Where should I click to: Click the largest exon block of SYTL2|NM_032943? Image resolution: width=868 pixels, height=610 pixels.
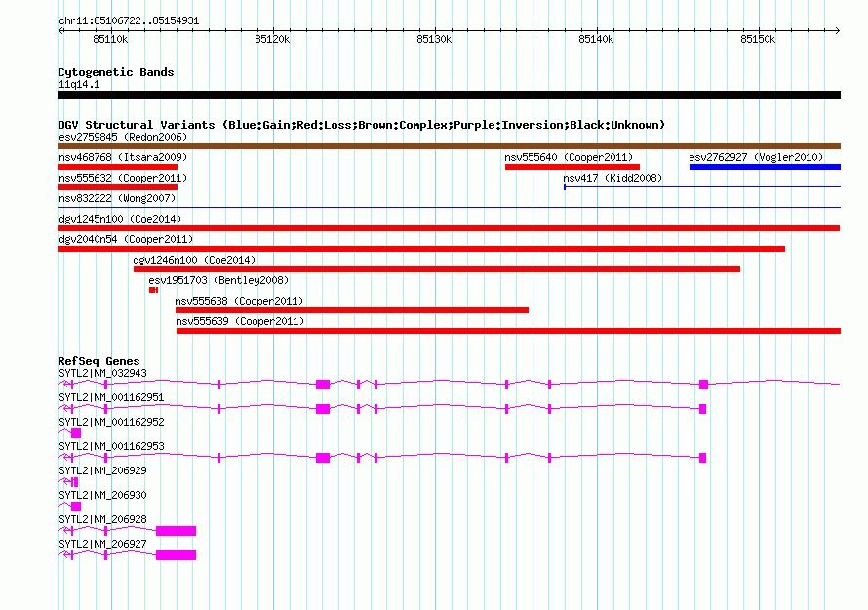[x=323, y=385]
